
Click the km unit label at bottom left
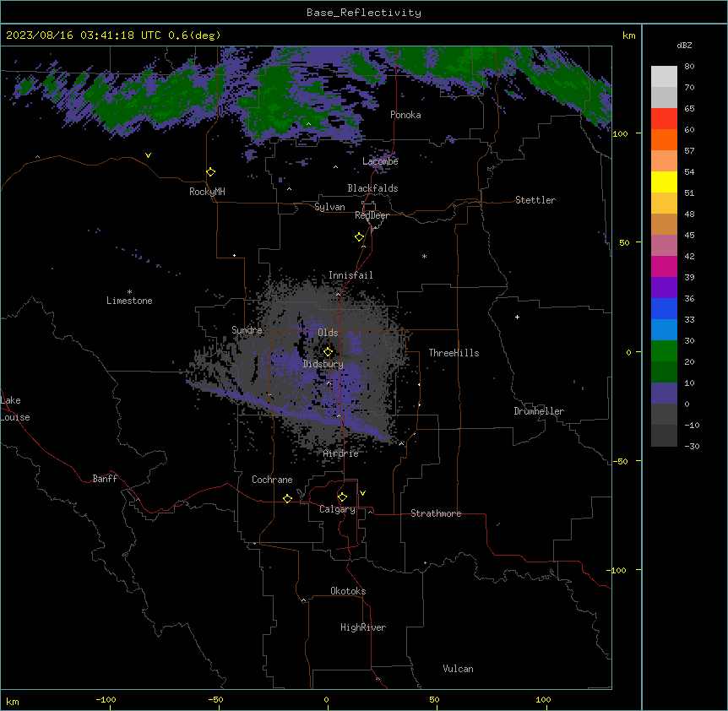click(13, 701)
